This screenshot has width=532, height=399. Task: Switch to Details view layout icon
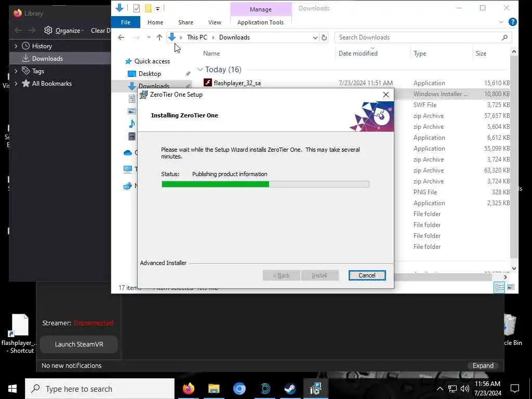click(x=499, y=287)
